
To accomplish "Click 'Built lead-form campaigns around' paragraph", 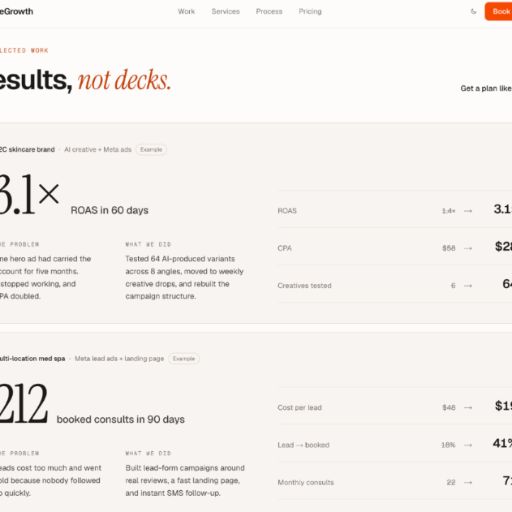I will (185, 480).
